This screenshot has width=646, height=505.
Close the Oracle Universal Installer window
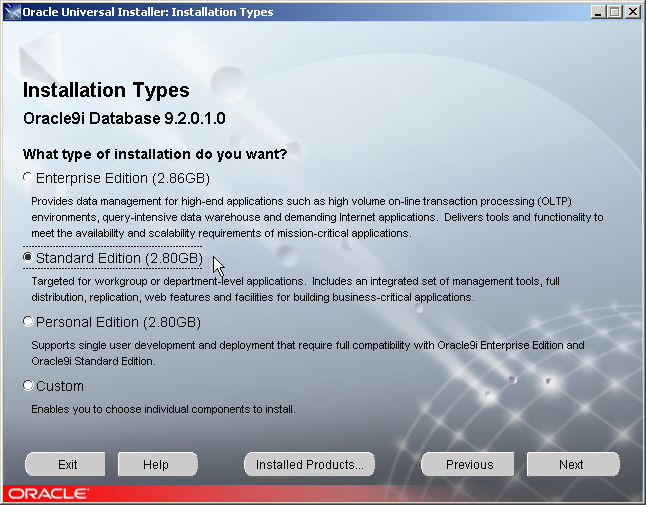tap(631, 12)
